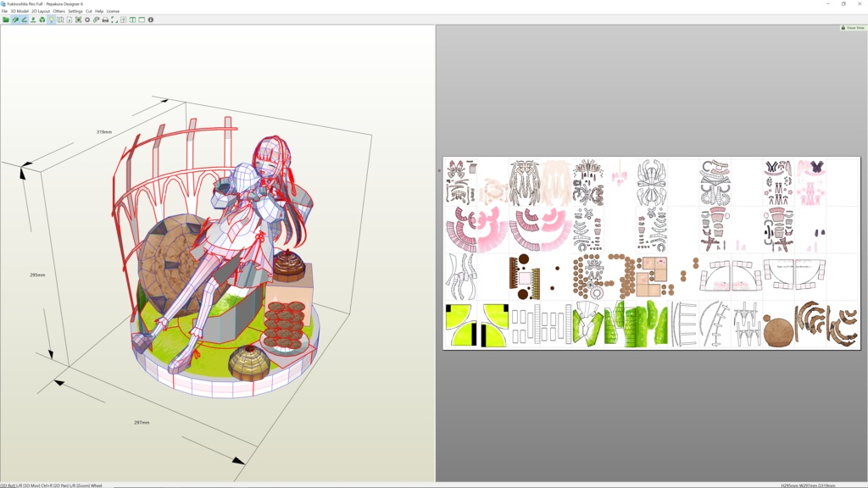Screen dimensions: 868x488
Task: Click the two-pane split view icon
Action: tap(132, 20)
